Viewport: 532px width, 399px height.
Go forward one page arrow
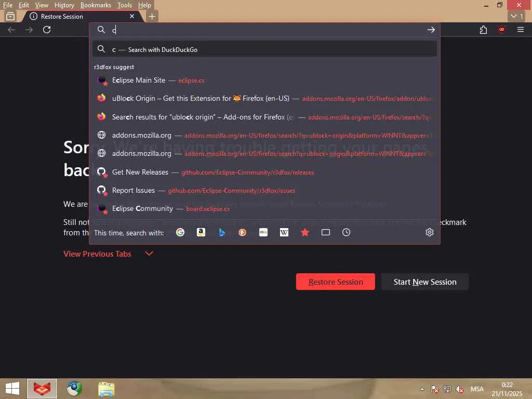(29, 30)
